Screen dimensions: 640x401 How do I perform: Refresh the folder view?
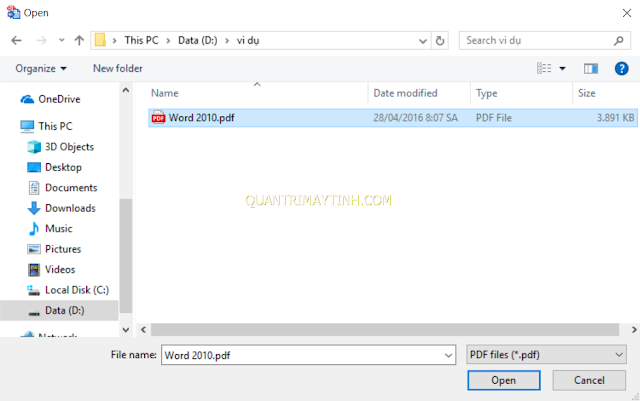pos(440,40)
